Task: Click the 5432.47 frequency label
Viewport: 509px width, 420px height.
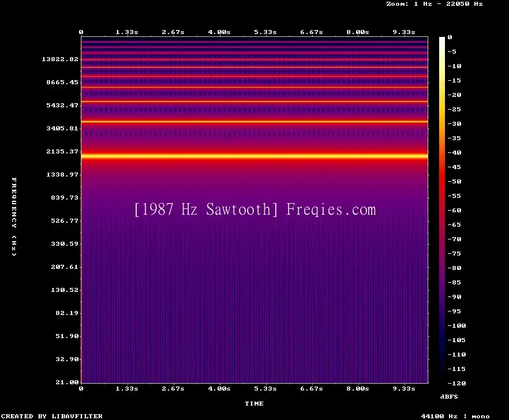Action: pyautogui.click(x=62, y=105)
